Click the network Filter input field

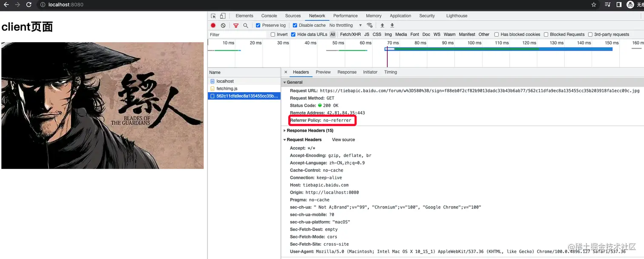tap(238, 35)
